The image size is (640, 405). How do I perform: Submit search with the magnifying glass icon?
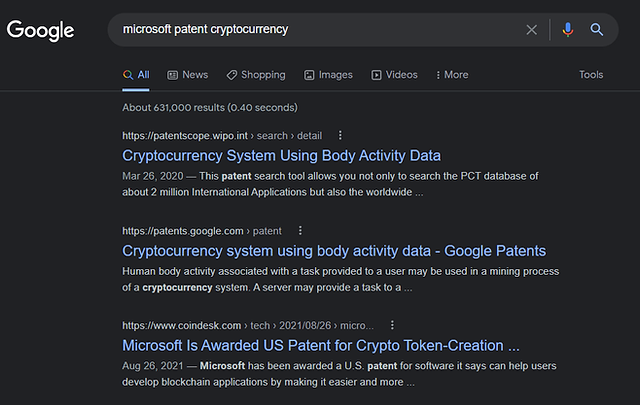click(x=596, y=29)
